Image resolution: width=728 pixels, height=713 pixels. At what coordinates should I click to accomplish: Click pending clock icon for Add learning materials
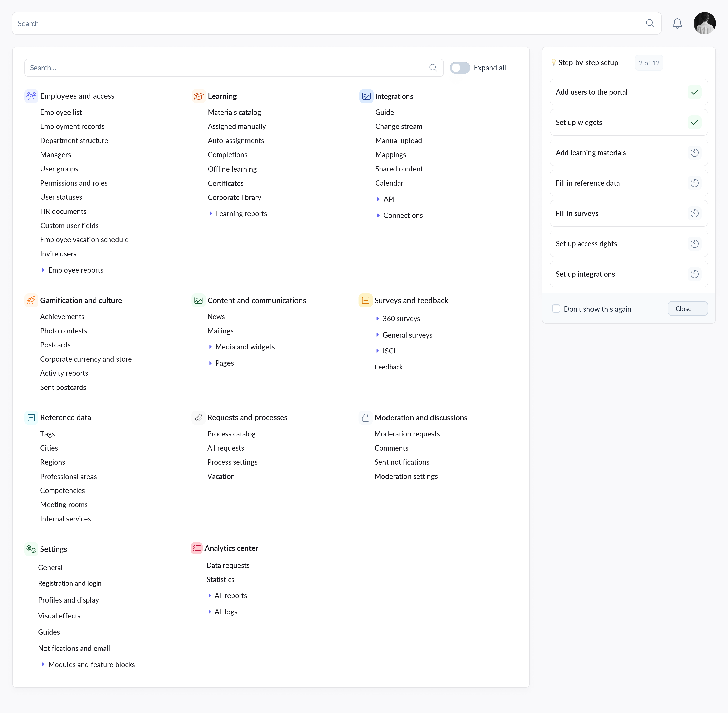point(694,153)
